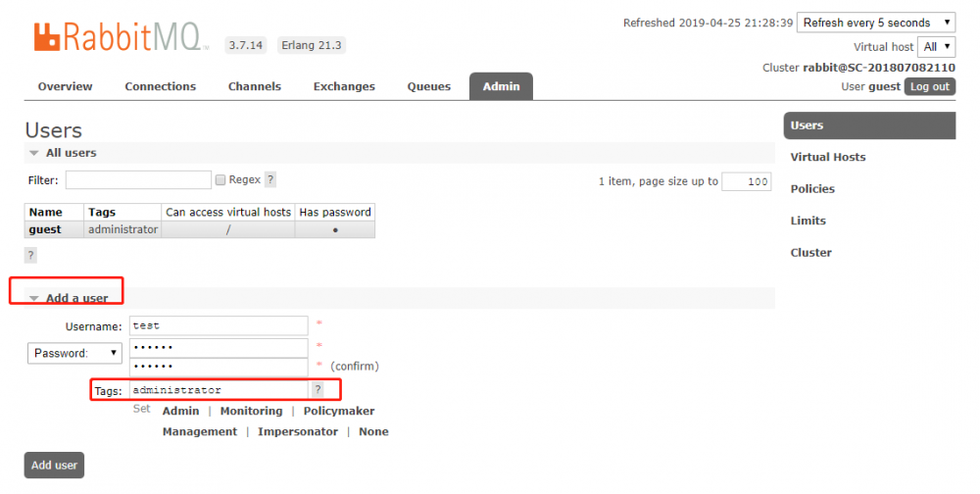Set tag to Policymaker
The width and height of the screenshot is (980, 494).
click(339, 411)
